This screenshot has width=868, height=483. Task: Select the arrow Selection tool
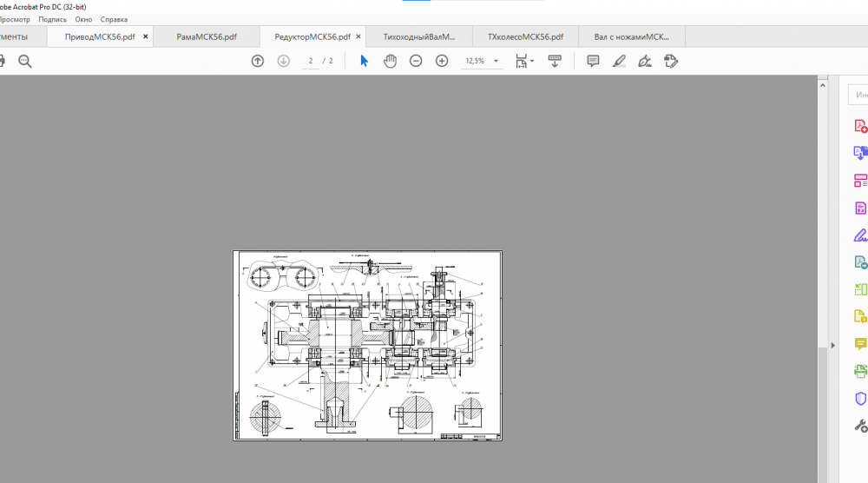pos(365,61)
